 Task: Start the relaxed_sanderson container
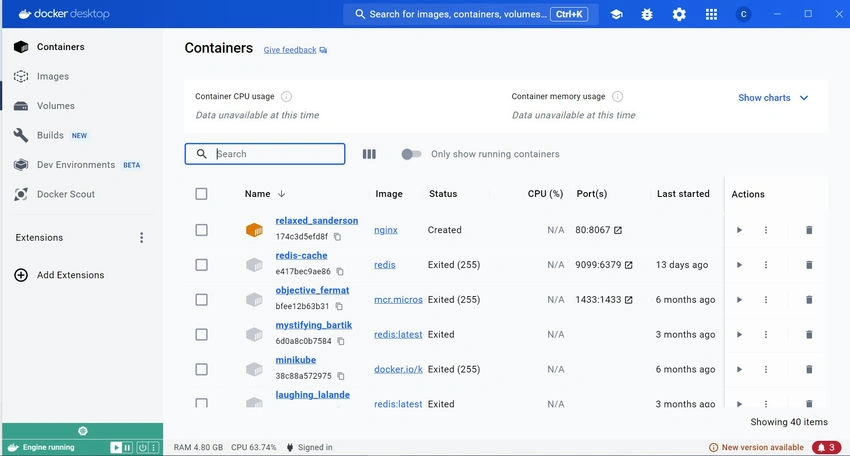click(x=739, y=230)
